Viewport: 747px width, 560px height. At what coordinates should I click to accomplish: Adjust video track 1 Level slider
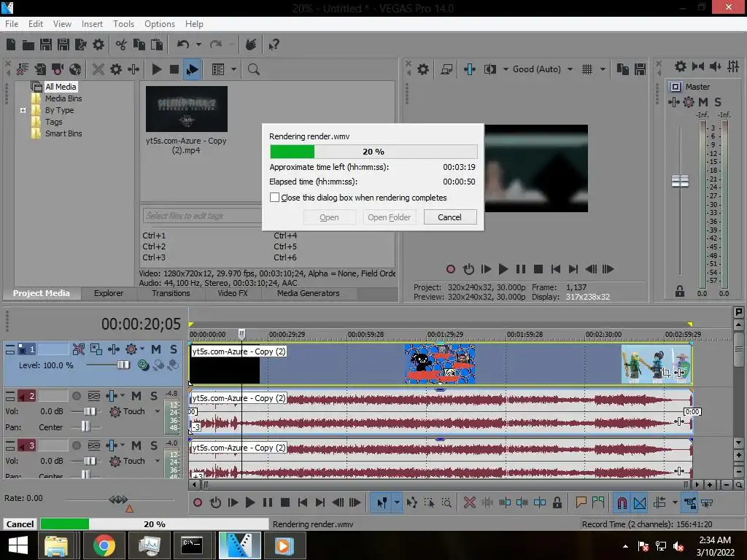pyautogui.click(x=123, y=365)
